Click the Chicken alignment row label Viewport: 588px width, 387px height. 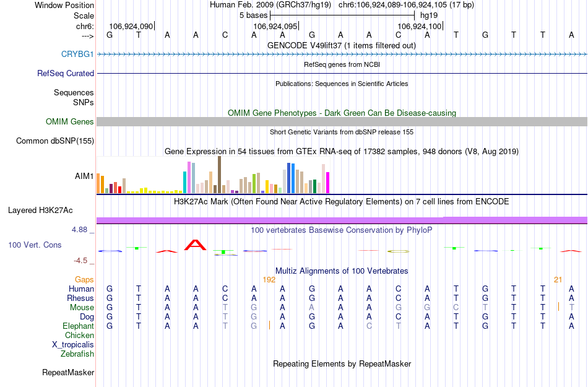coord(79,335)
